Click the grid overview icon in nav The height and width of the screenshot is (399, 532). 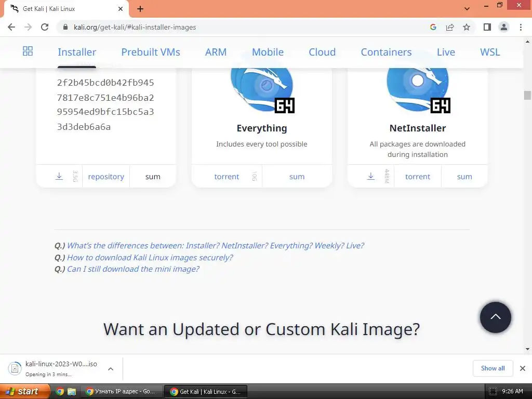tap(28, 51)
